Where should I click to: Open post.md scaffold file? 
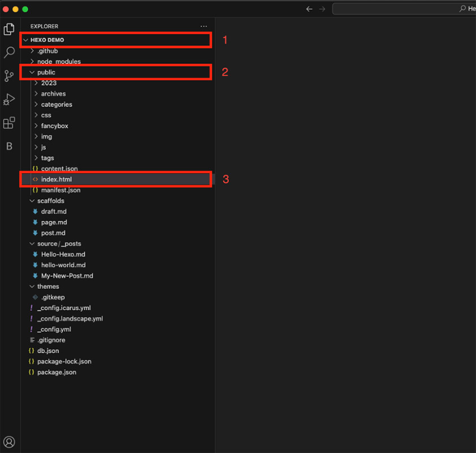click(118, 233)
